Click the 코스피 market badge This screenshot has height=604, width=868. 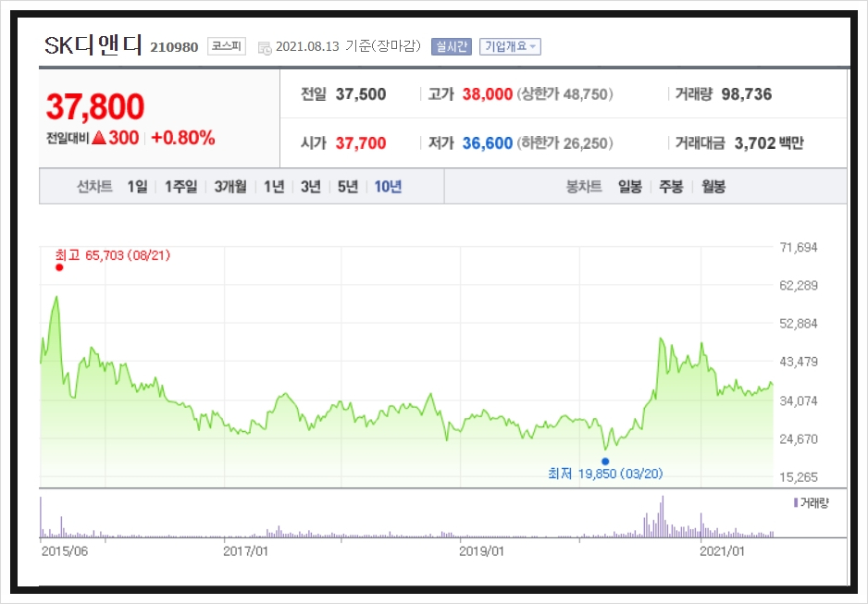[227, 46]
